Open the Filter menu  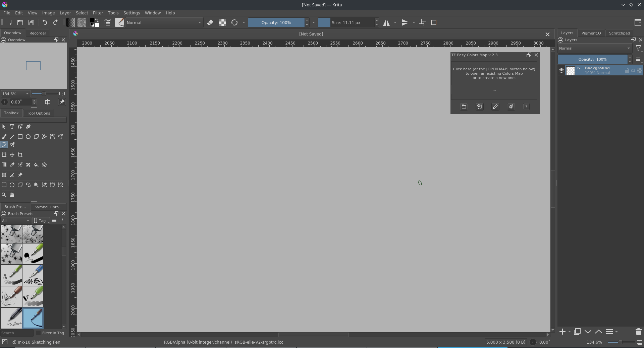coord(98,13)
